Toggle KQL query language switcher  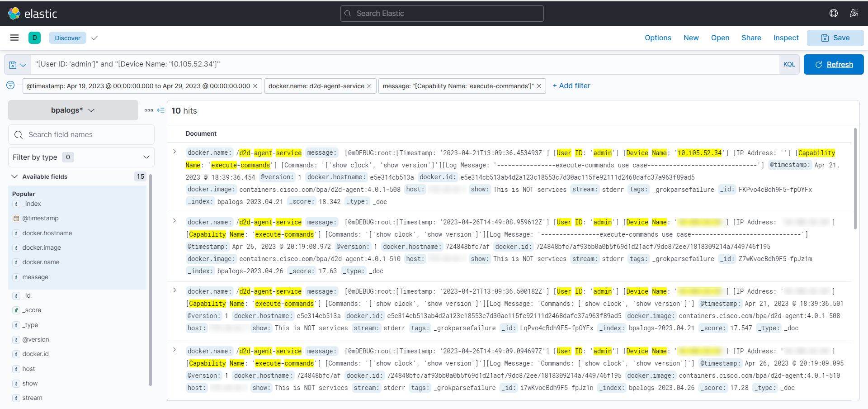point(789,64)
